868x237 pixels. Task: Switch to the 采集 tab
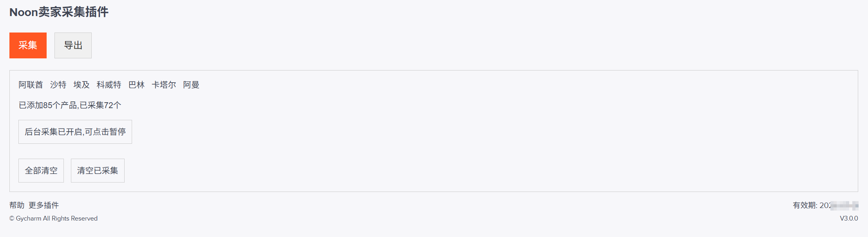(28, 45)
